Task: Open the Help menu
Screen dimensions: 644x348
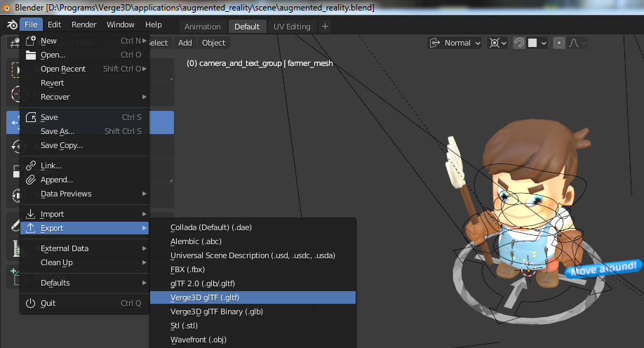Action: click(153, 25)
